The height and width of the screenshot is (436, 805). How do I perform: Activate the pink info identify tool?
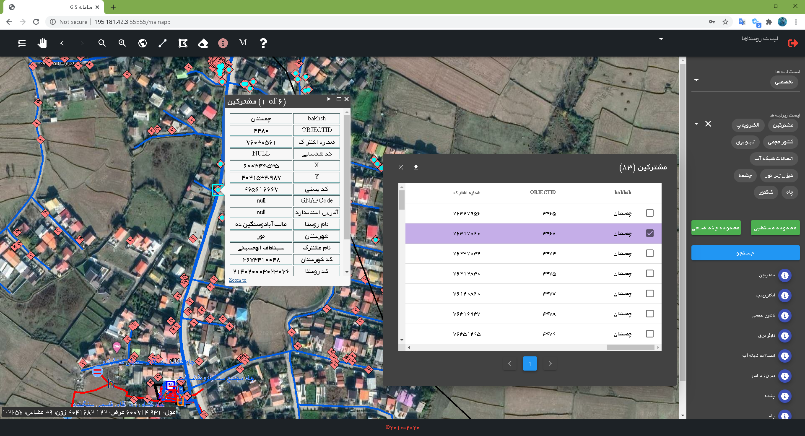click(x=223, y=43)
